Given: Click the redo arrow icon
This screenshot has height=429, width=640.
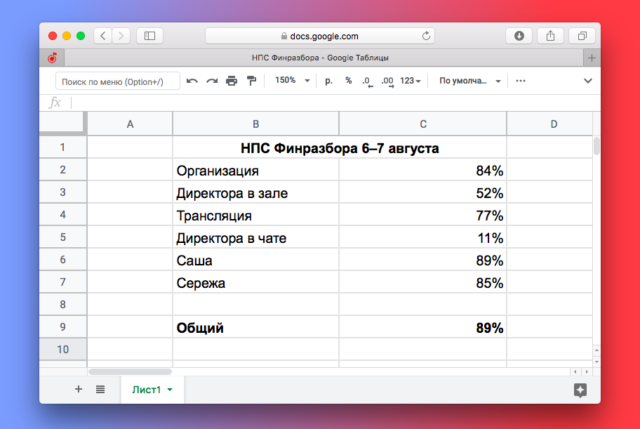Looking at the screenshot, I should [x=211, y=80].
